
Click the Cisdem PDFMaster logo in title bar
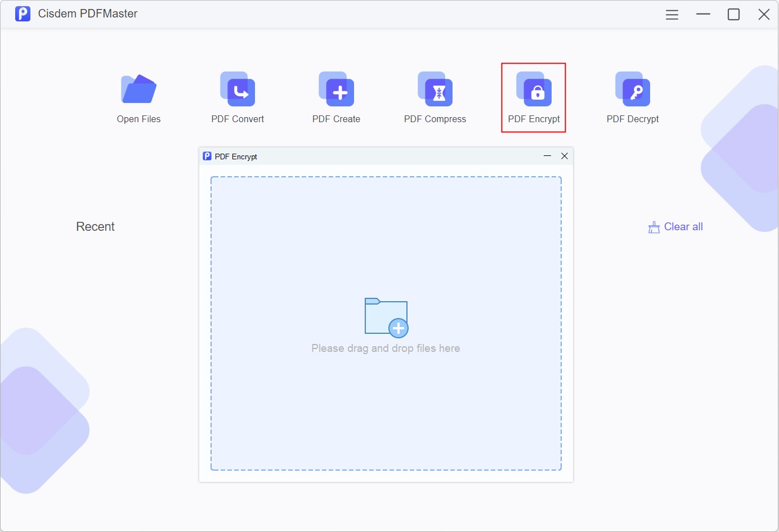[x=23, y=13]
